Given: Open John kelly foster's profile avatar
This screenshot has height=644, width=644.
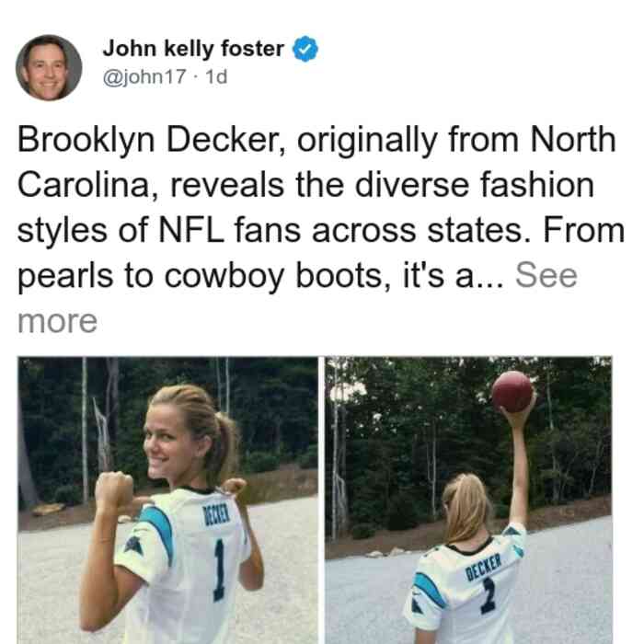Looking at the screenshot, I should [x=49, y=68].
